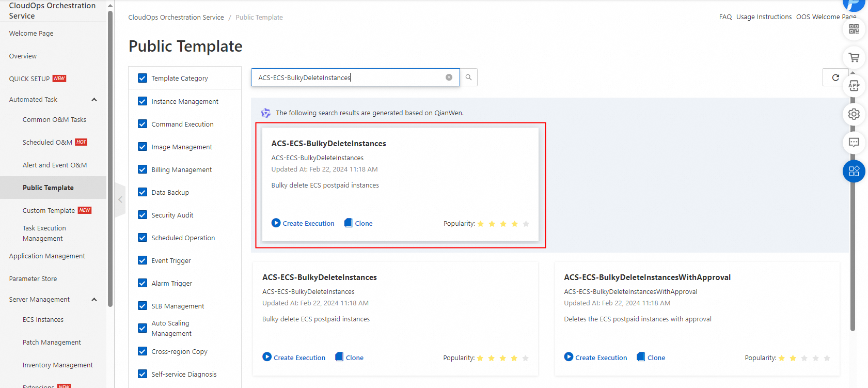The height and width of the screenshot is (388, 868).
Task: Click Clone text on BulkyDeleteInstancesWithApproval card
Action: [x=656, y=358]
